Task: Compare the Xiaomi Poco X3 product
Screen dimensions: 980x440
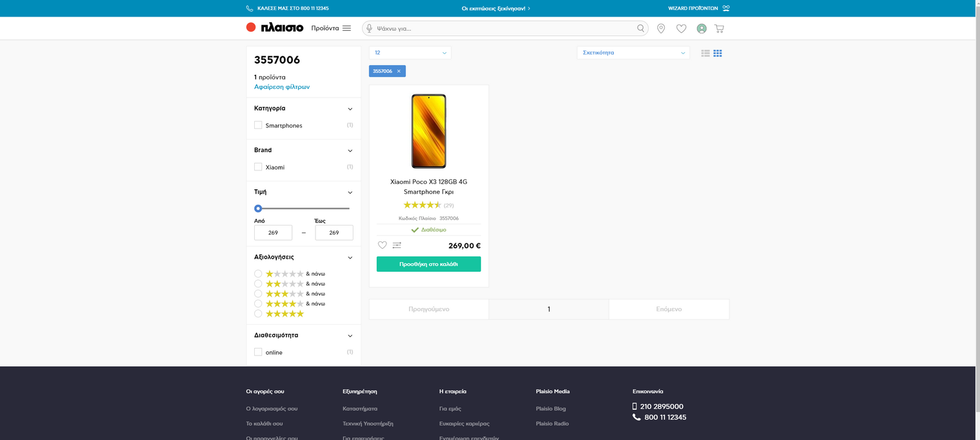Action: click(x=397, y=245)
